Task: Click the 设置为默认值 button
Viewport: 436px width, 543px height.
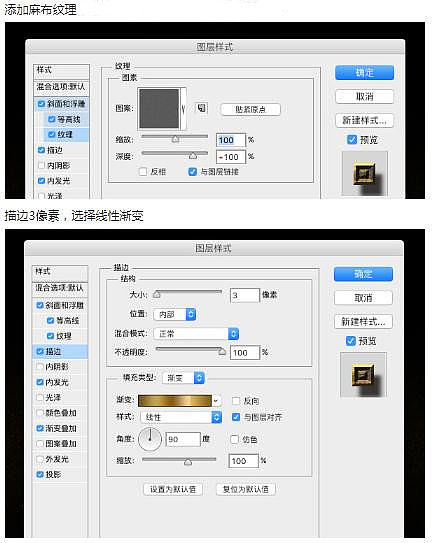Action: [173, 489]
